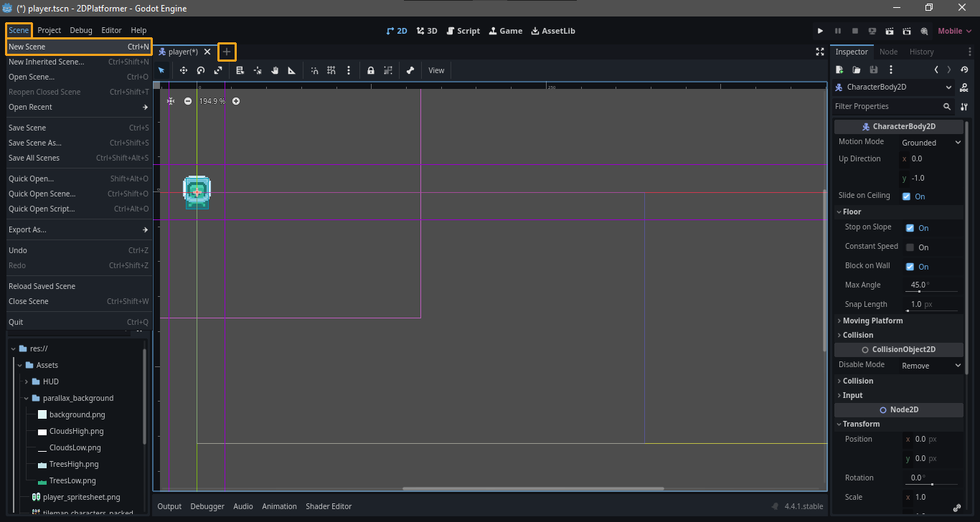Run the project with the play button
This screenshot has width=980, height=522.
pyautogui.click(x=820, y=31)
